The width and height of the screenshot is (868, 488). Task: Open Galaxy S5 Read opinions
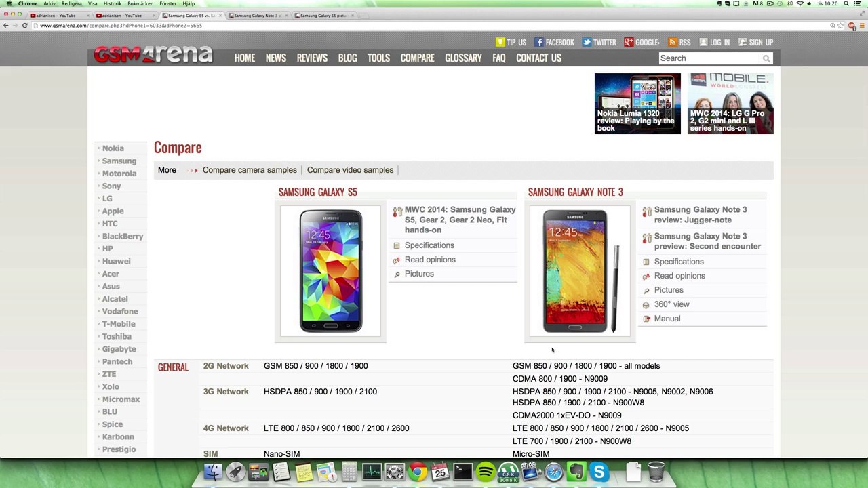[430, 260]
